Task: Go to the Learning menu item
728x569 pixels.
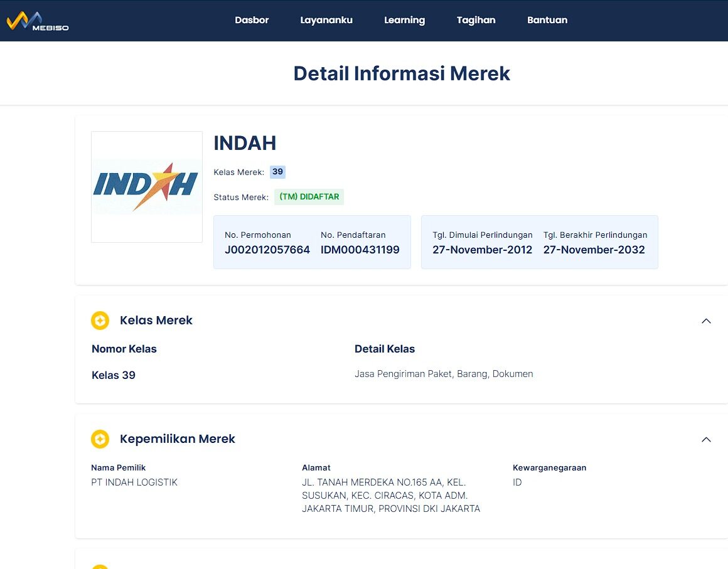Action: 404,20
